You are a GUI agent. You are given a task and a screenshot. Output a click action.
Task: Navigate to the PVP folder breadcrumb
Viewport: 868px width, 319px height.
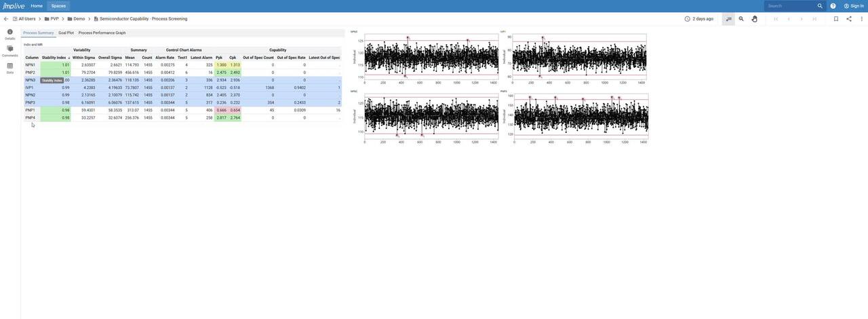(x=54, y=19)
